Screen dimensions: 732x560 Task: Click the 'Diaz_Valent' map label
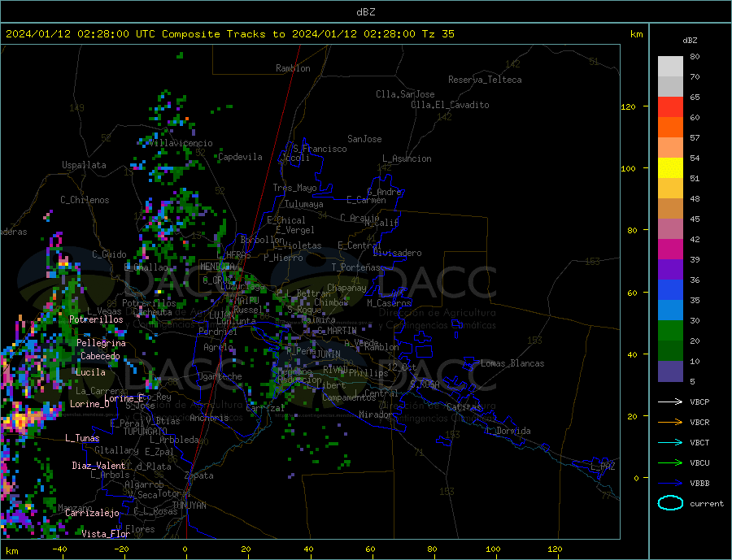tap(98, 465)
